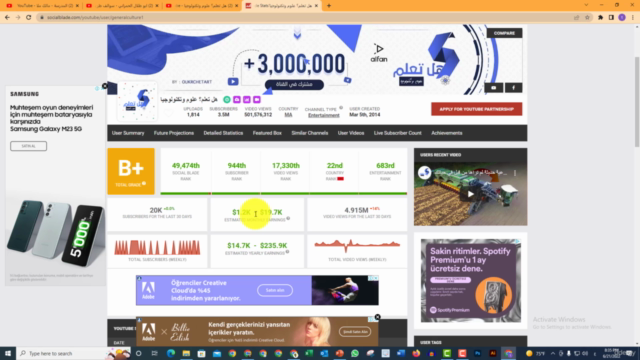Screen dimensions: 640x360
Task: Click the $14.7K - $235.9K yearly earnings
Action: (x=257, y=246)
